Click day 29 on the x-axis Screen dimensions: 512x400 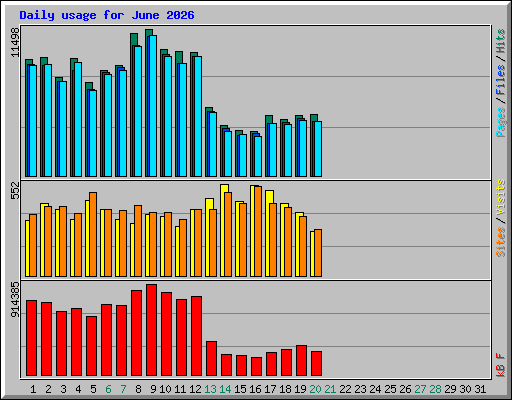pos(450,389)
